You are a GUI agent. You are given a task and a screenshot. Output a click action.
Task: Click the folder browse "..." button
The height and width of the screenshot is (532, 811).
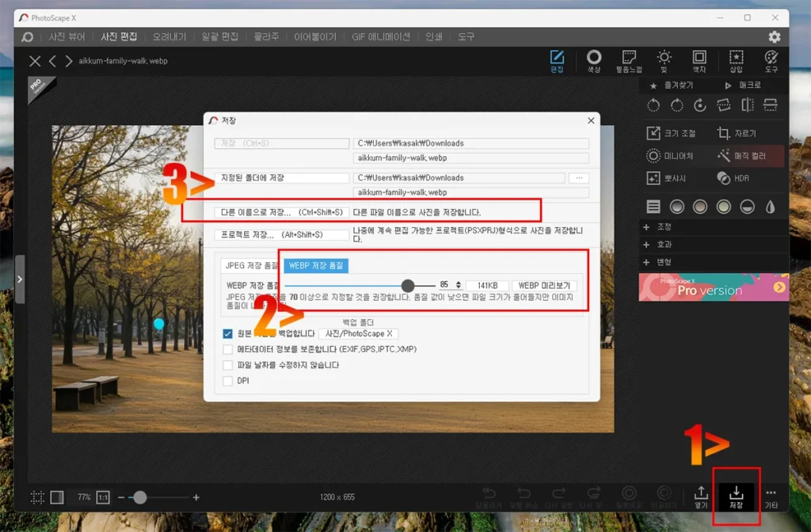point(580,178)
